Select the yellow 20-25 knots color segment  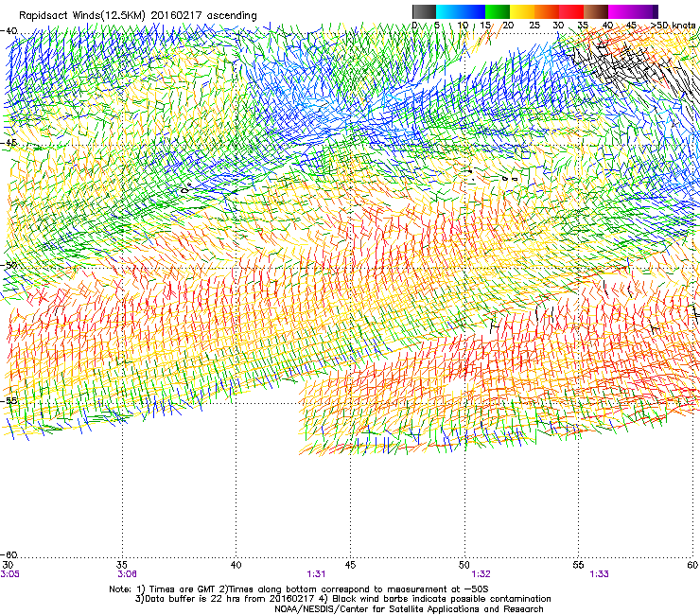(x=522, y=11)
